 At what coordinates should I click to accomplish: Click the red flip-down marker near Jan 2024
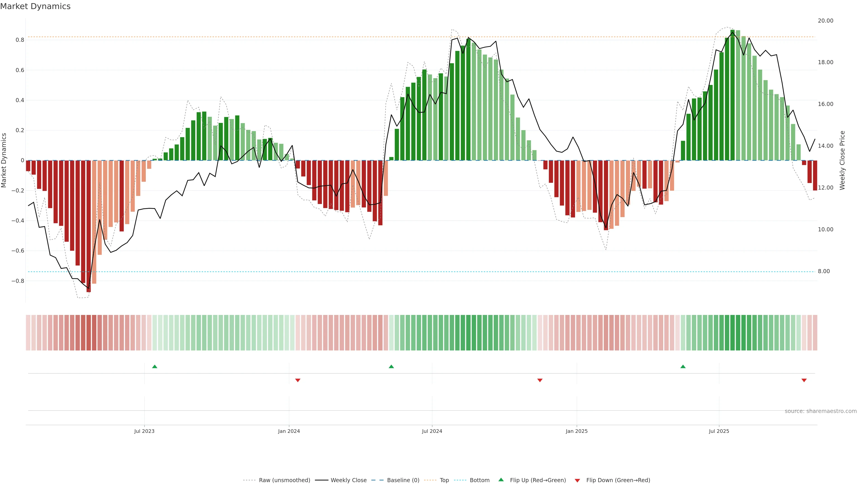(x=297, y=380)
